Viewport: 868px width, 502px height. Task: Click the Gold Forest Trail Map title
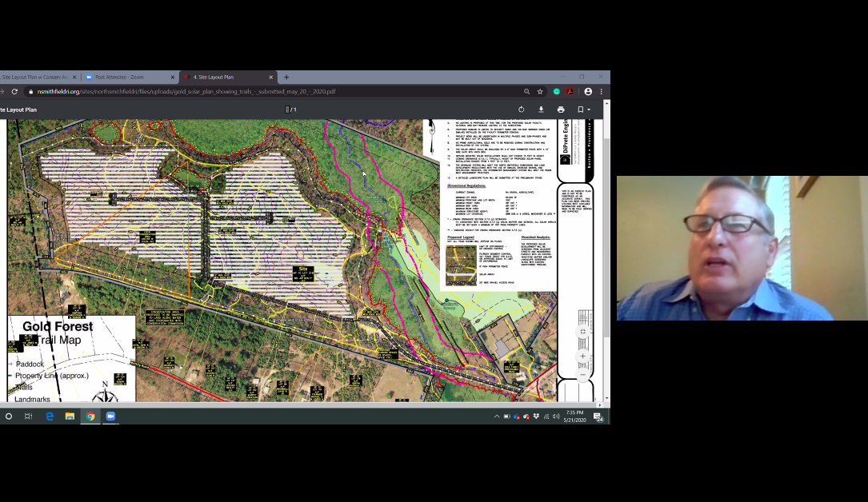coord(58,333)
